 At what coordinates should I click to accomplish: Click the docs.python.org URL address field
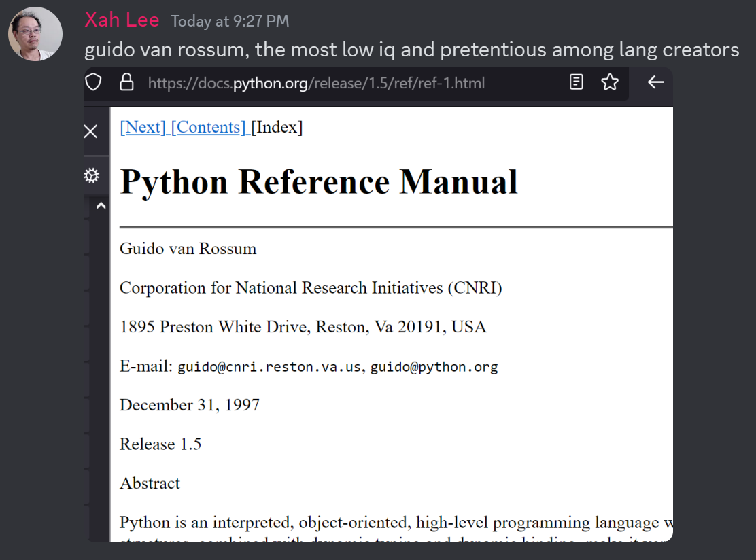[x=316, y=84]
